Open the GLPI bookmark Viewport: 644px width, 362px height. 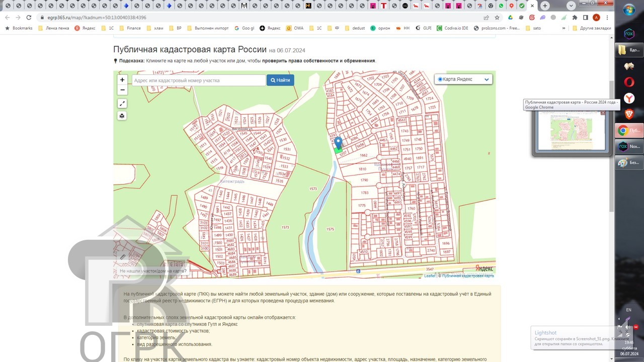423,28
